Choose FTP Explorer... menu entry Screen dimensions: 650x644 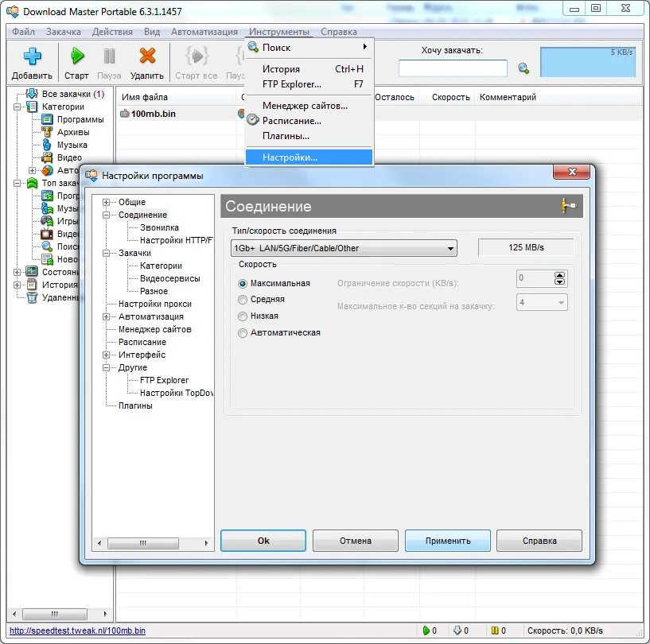click(309, 84)
